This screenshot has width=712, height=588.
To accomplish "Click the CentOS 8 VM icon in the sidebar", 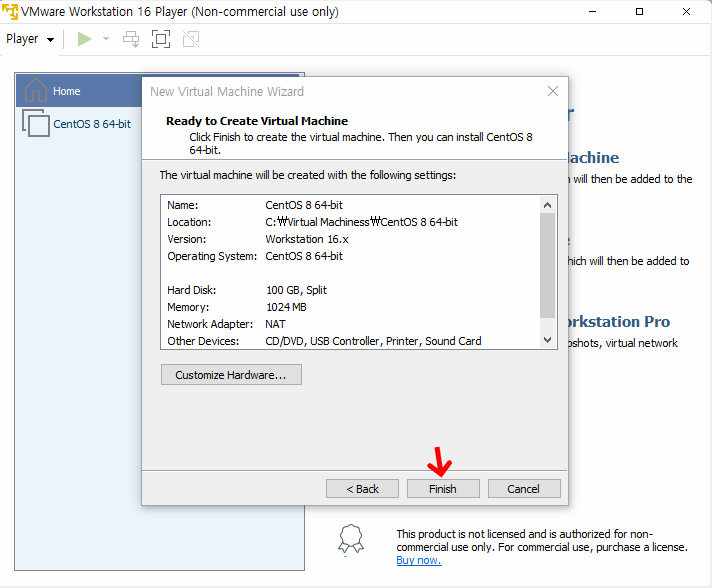I will pos(36,123).
